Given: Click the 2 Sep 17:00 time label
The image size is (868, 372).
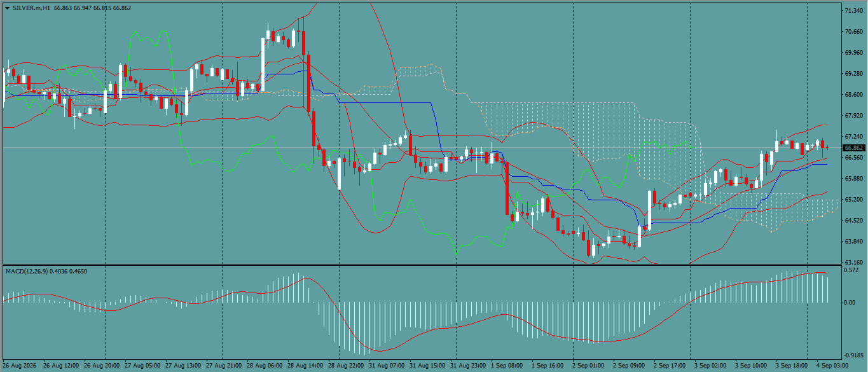Looking at the screenshot, I should click(670, 366).
